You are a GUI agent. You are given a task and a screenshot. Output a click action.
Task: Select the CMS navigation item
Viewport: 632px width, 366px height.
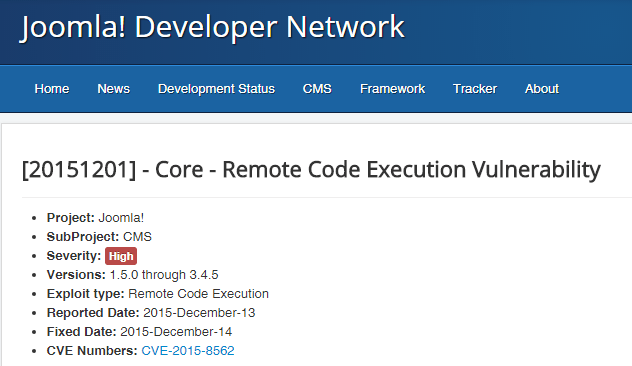[x=317, y=89]
